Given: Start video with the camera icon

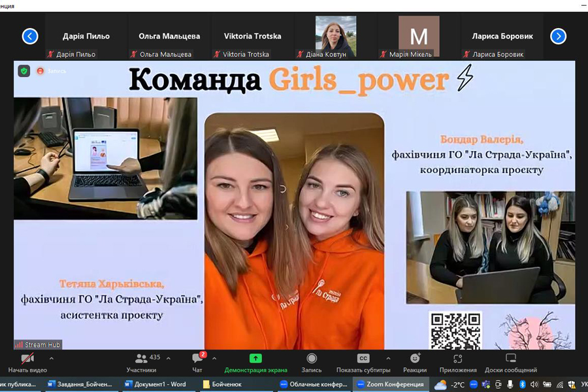Looking at the screenshot, I should 27,359.
